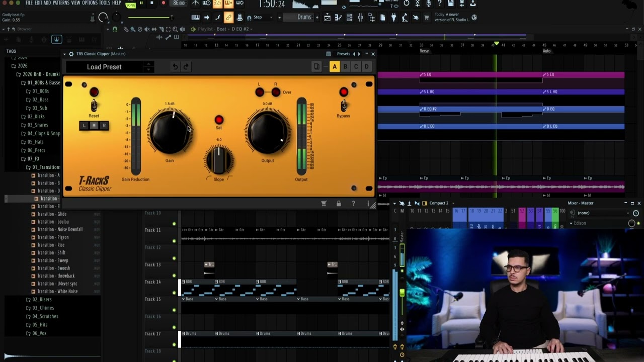This screenshot has width=644, height=362.
Task: Mute Track 11 using its green dot
Action: click(174, 241)
